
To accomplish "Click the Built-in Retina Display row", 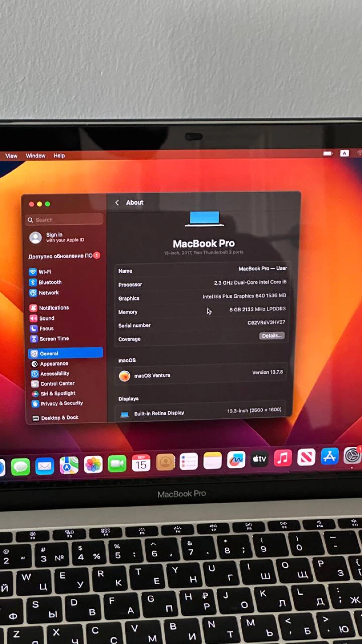I will click(200, 412).
